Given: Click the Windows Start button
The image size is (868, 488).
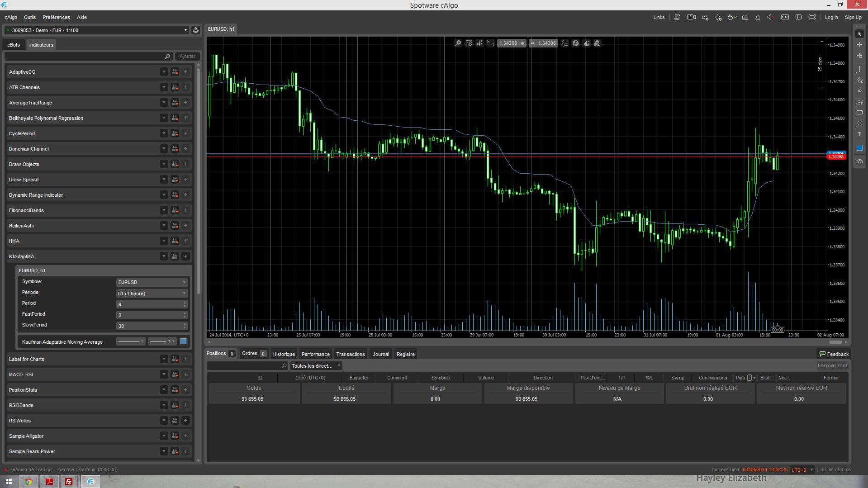Looking at the screenshot, I should (9, 482).
